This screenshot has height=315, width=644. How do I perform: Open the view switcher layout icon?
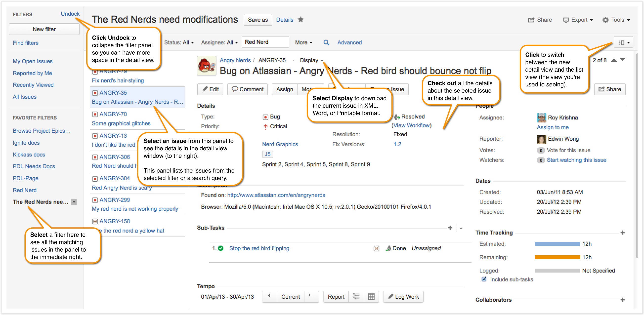(x=623, y=42)
